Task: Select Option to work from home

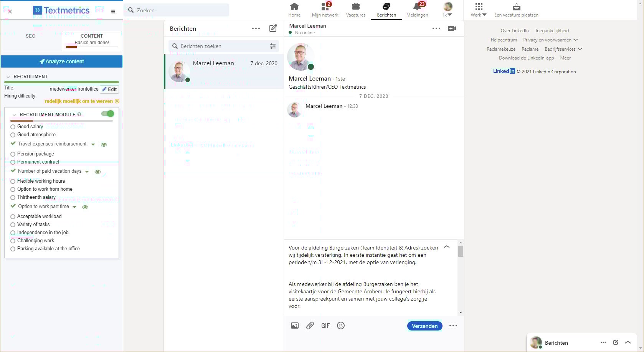Action: point(13,190)
